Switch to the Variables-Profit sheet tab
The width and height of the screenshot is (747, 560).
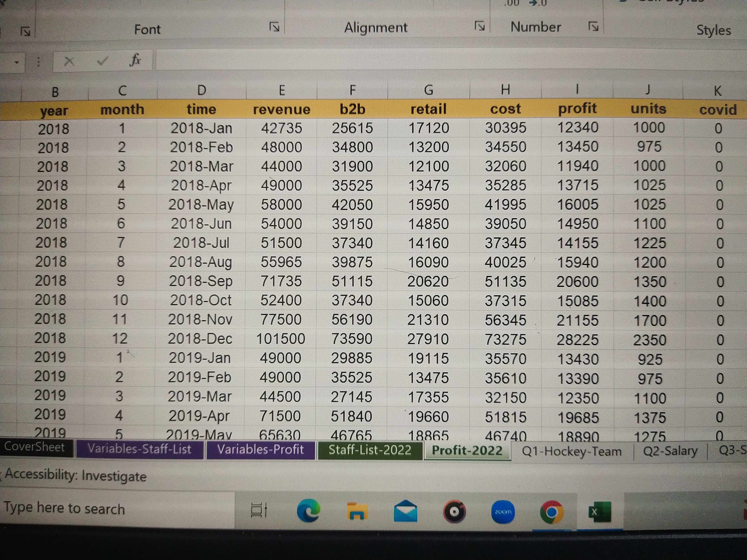(x=260, y=449)
